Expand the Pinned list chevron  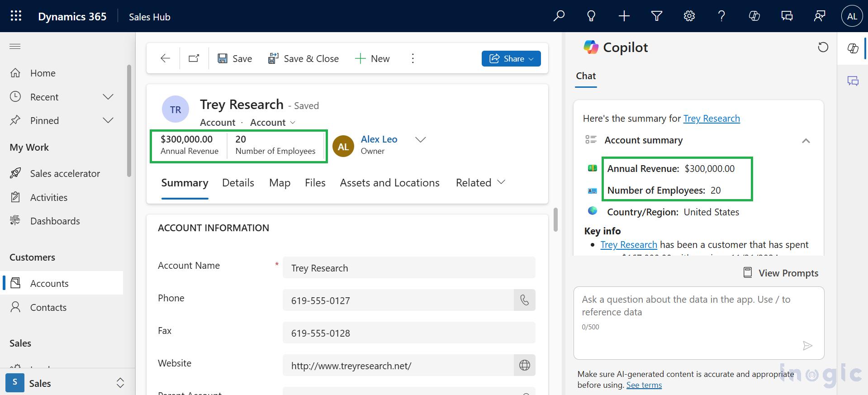[x=108, y=120]
